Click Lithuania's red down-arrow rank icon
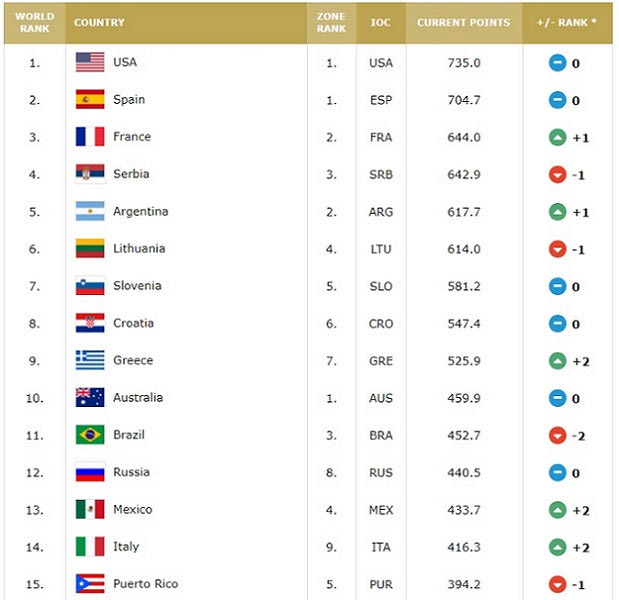This screenshot has width=619, height=600. 557,249
